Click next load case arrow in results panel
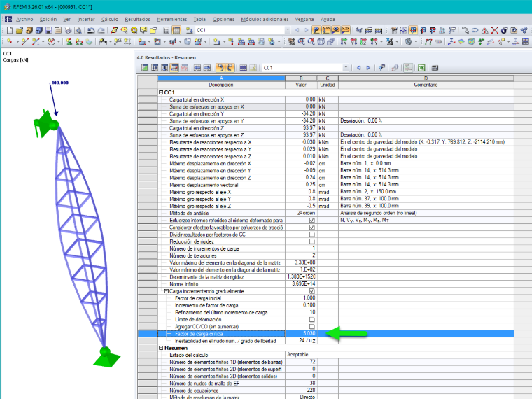Image resolution: width=532 pixels, height=399 pixels. click(368, 68)
